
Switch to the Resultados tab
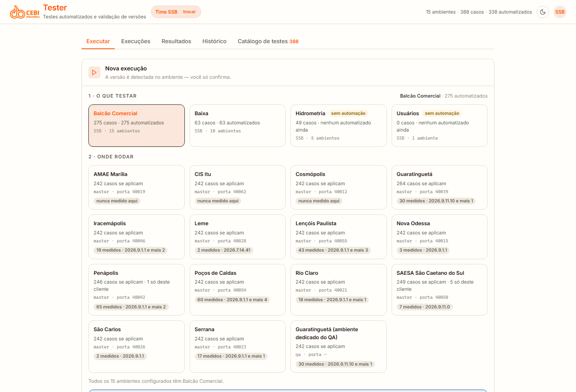(x=176, y=41)
